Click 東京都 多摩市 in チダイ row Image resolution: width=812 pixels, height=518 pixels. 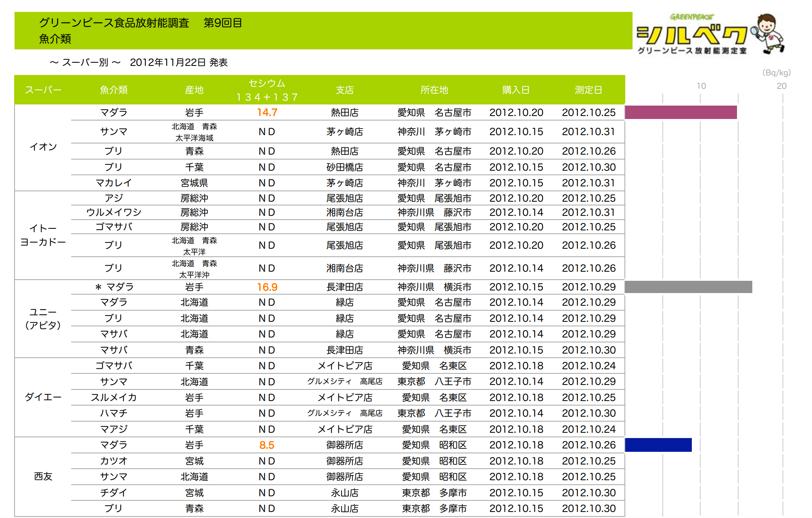(x=434, y=493)
